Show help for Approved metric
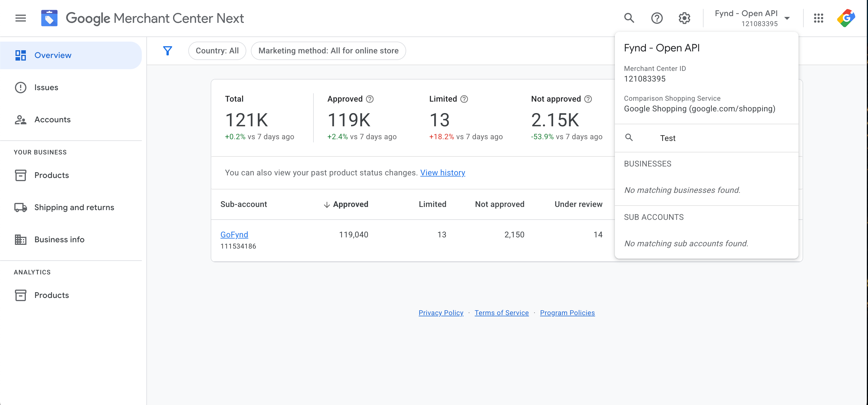The height and width of the screenshot is (405, 868). tap(370, 99)
